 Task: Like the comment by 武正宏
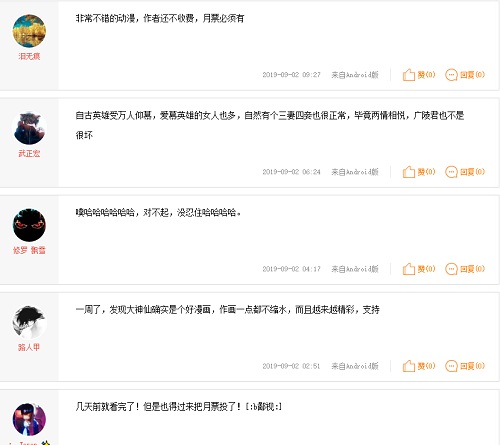(x=409, y=172)
